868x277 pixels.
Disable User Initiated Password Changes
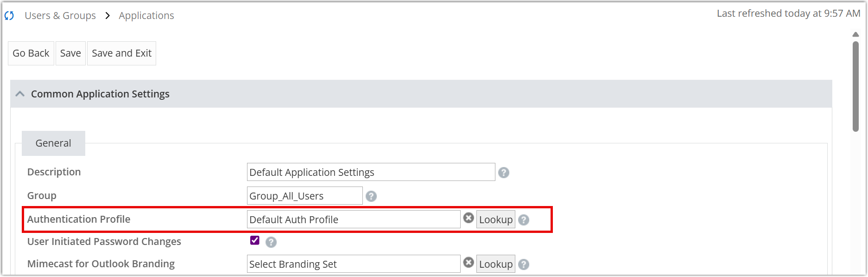coord(254,240)
